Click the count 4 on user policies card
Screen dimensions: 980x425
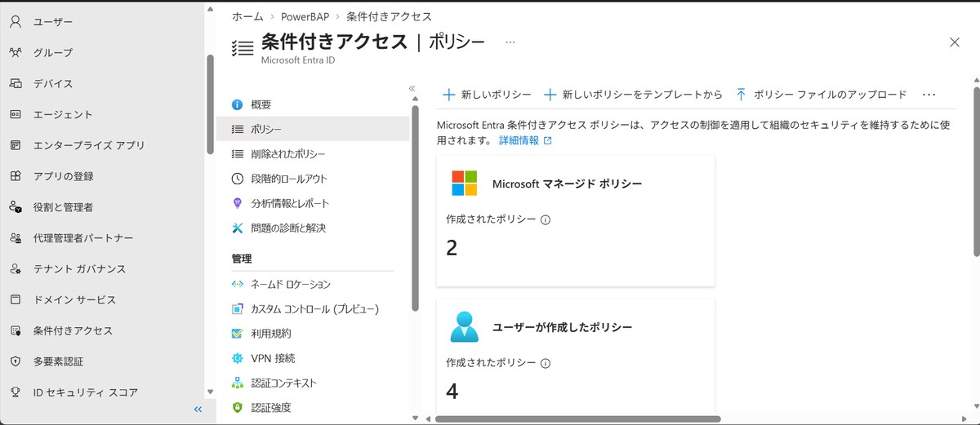(x=452, y=392)
